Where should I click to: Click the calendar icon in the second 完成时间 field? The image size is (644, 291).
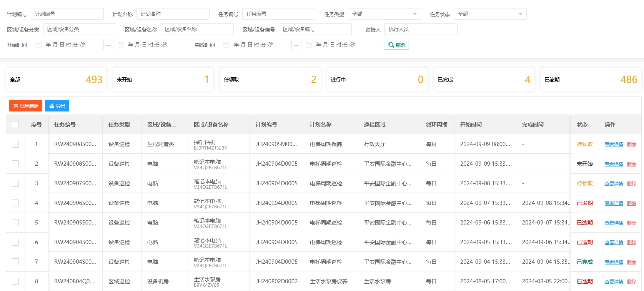tap(309, 45)
